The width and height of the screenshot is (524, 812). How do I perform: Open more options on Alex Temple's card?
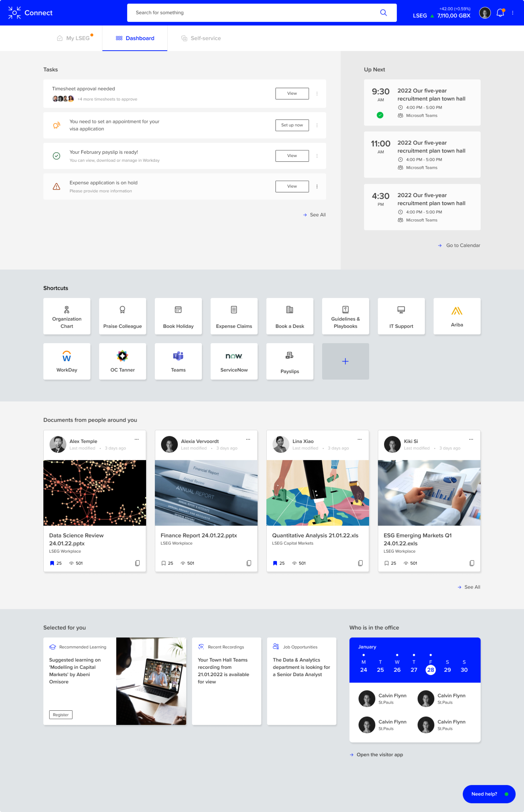(136, 439)
